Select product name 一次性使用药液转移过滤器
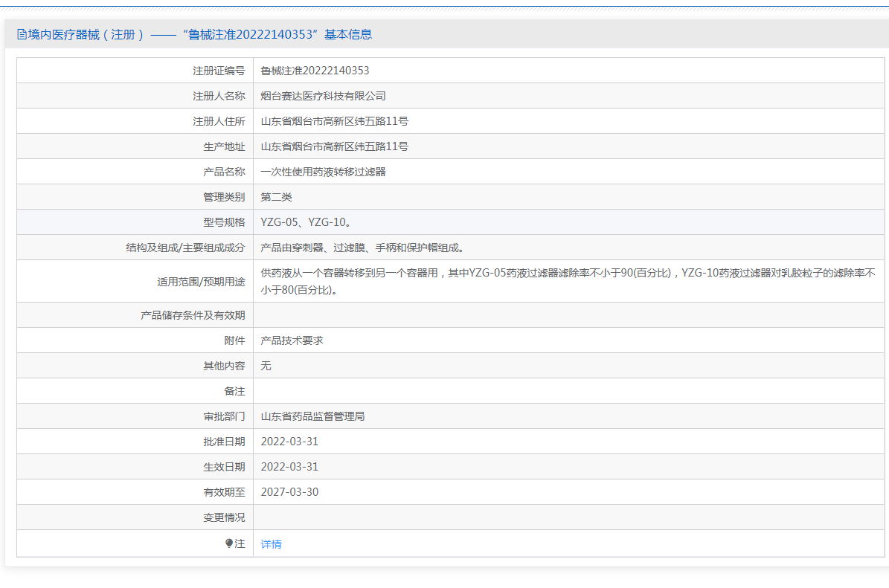This screenshot has width=889, height=588. [x=323, y=172]
